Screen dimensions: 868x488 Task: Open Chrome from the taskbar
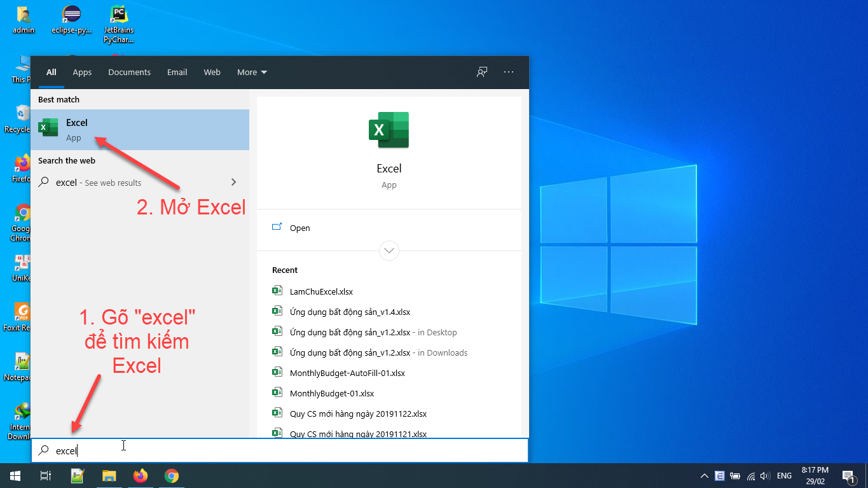171,475
